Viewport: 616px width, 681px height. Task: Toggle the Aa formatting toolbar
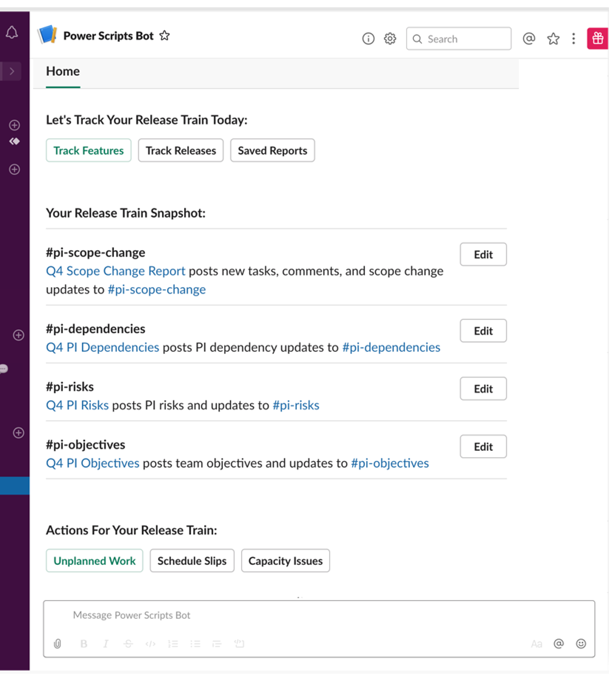(x=537, y=643)
